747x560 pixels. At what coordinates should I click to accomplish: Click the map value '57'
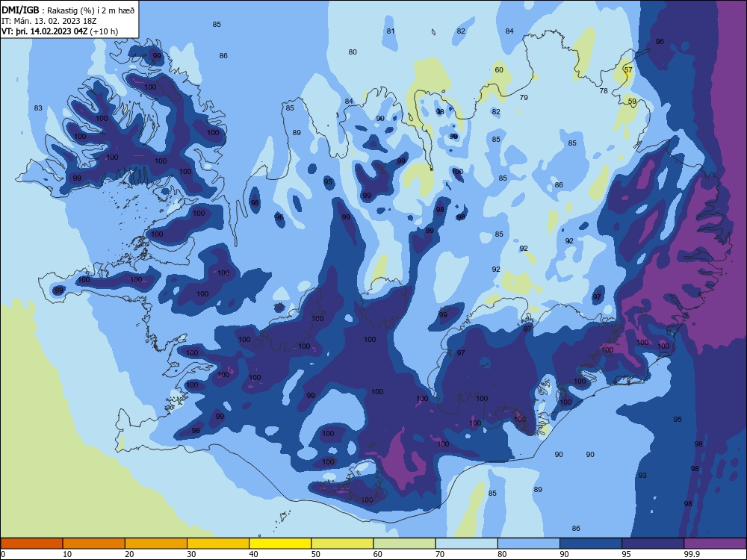(628, 70)
